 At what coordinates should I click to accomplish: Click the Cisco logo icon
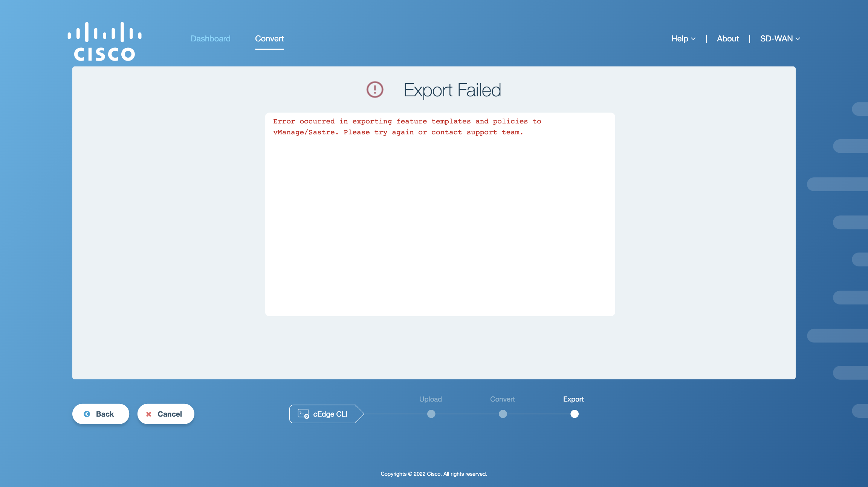[x=104, y=41]
